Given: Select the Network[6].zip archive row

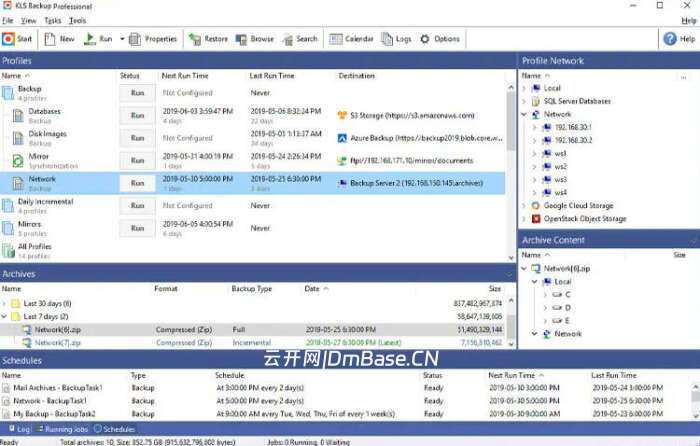Looking at the screenshot, I should (x=252, y=329).
